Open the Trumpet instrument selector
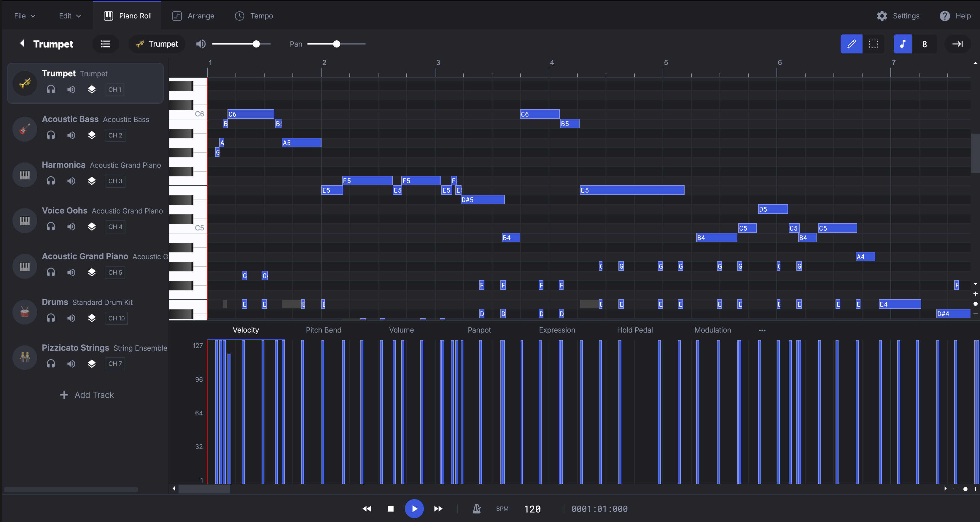Image resolution: width=980 pixels, height=522 pixels. pos(157,44)
